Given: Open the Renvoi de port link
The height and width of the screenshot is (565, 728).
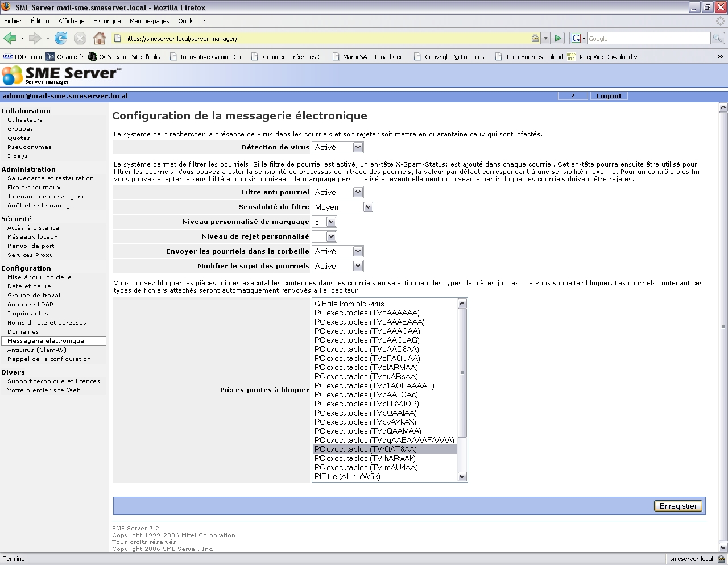Looking at the screenshot, I should [31, 246].
